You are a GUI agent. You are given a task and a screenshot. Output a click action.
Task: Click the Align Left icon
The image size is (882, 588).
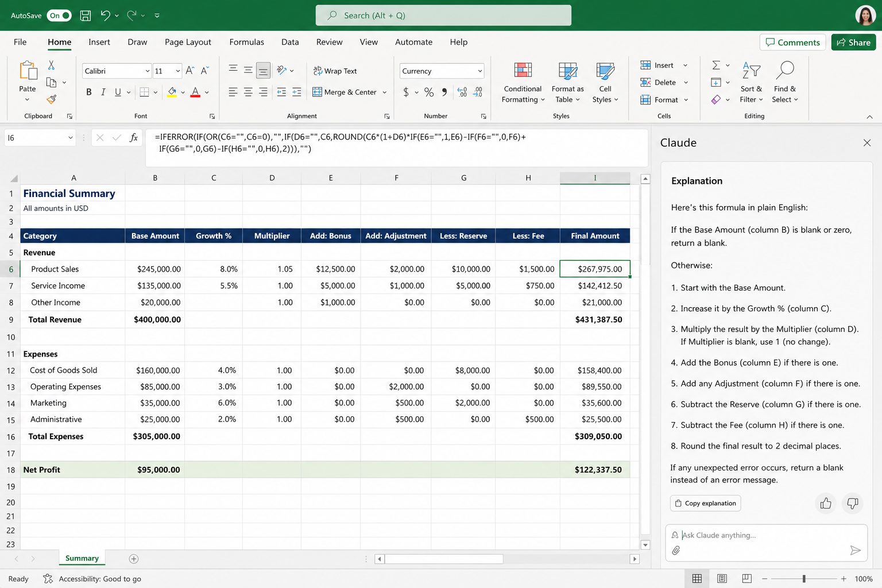[233, 92]
